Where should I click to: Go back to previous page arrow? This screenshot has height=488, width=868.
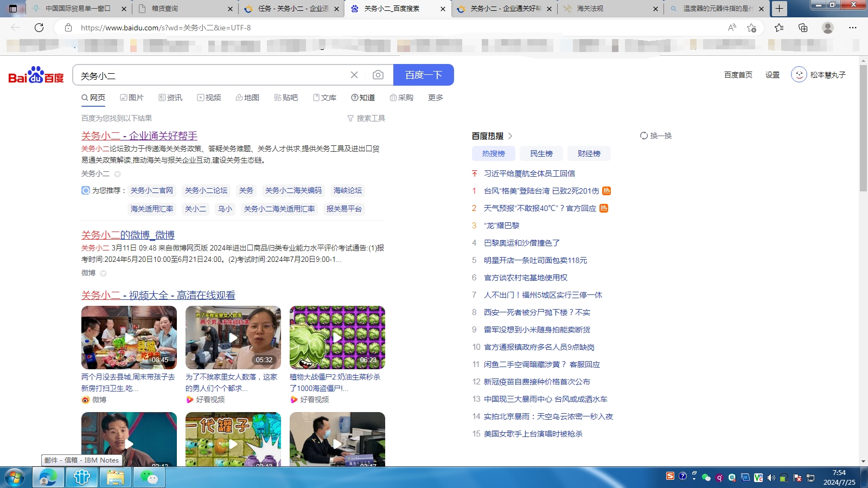coord(15,28)
